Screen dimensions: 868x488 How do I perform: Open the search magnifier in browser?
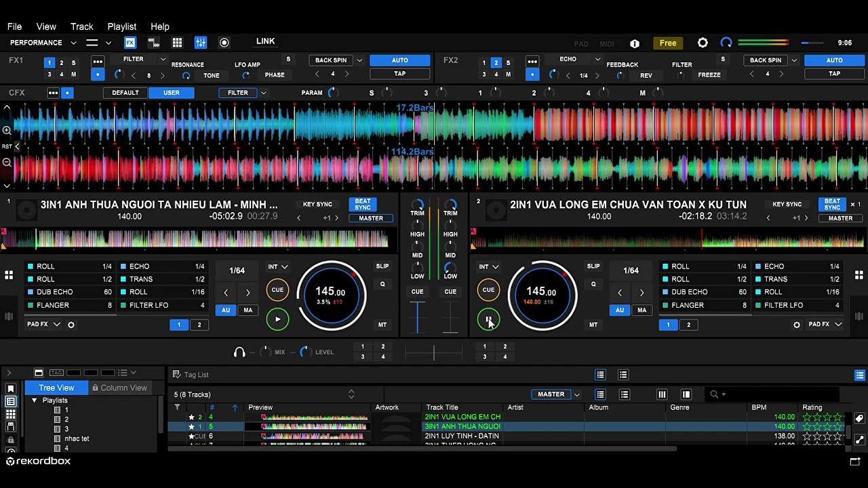(x=714, y=394)
